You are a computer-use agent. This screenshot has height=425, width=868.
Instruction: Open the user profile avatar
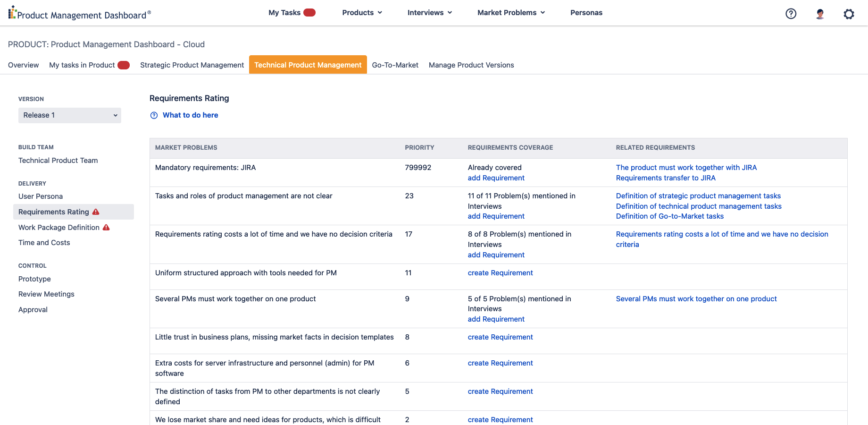point(820,14)
